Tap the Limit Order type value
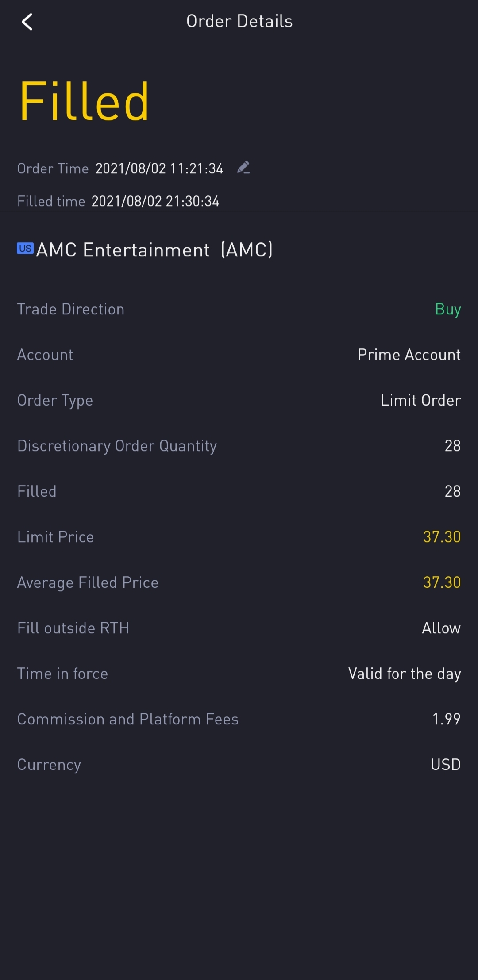The height and width of the screenshot is (980, 478). pos(420,400)
